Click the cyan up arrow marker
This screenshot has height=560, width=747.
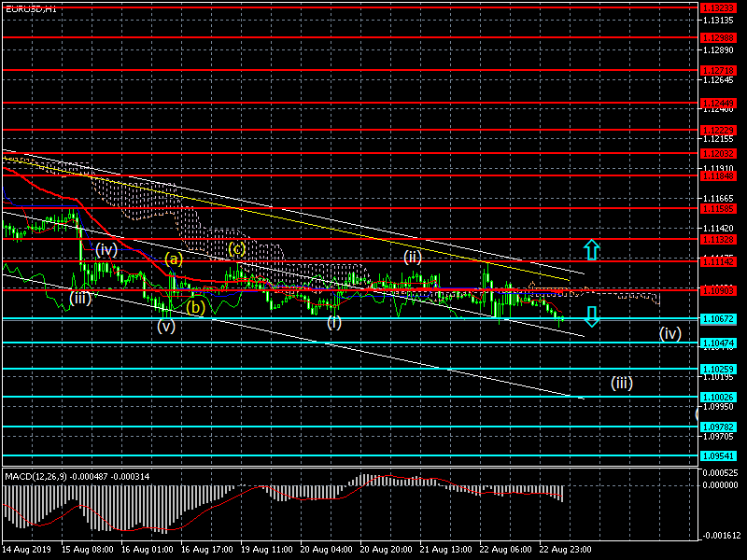pos(591,249)
